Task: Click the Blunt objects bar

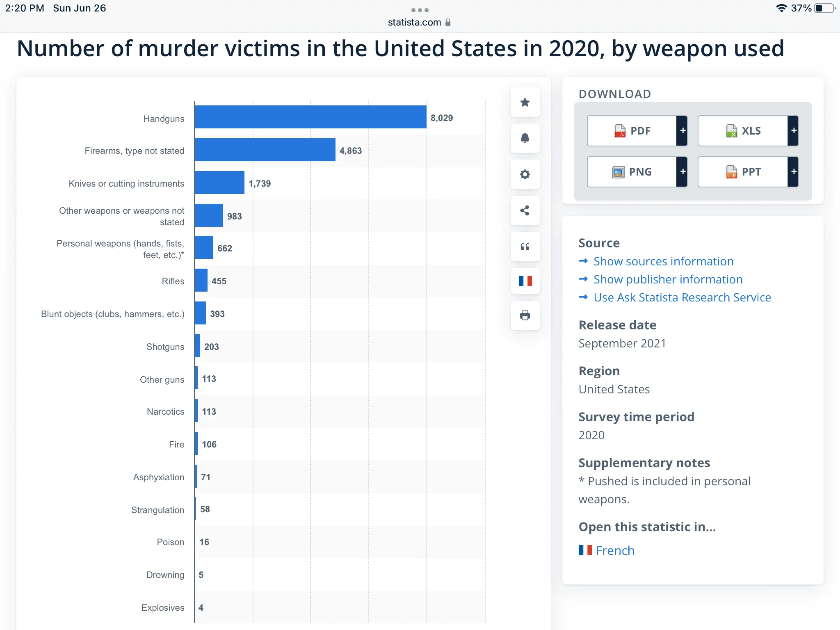Action: click(200, 313)
